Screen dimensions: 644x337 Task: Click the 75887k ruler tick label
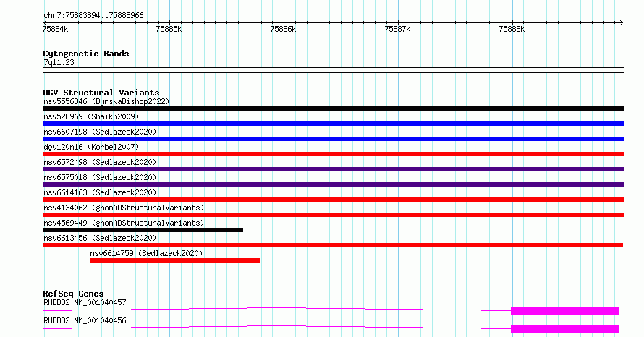point(397,29)
